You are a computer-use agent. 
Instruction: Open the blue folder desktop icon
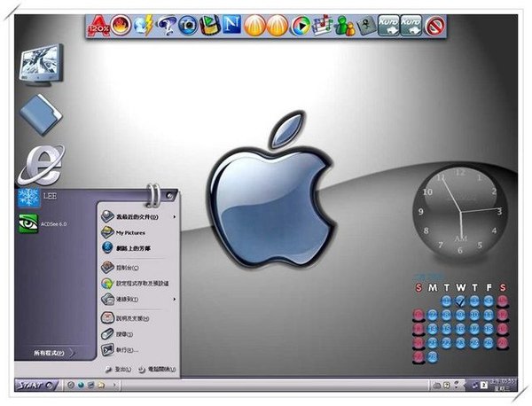(41, 114)
